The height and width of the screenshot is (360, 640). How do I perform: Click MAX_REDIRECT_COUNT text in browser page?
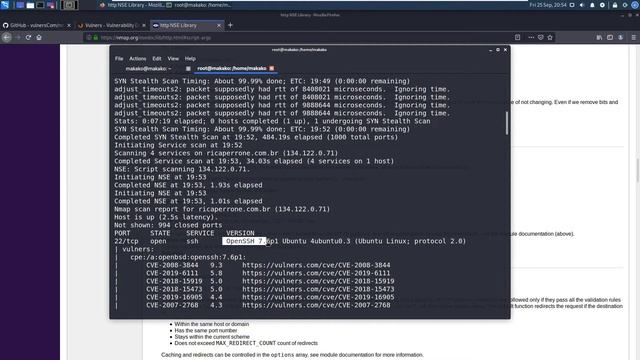tap(246, 343)
